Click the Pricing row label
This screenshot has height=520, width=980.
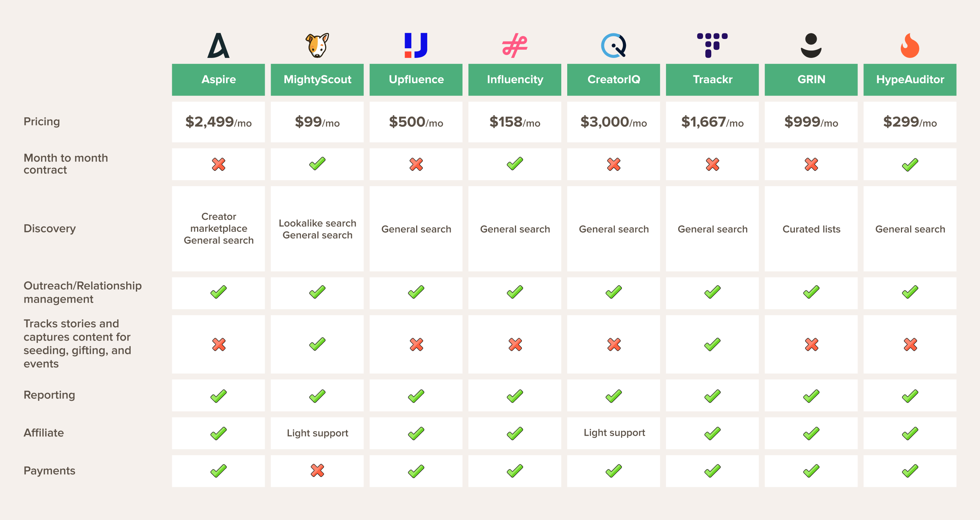(42, 121)
